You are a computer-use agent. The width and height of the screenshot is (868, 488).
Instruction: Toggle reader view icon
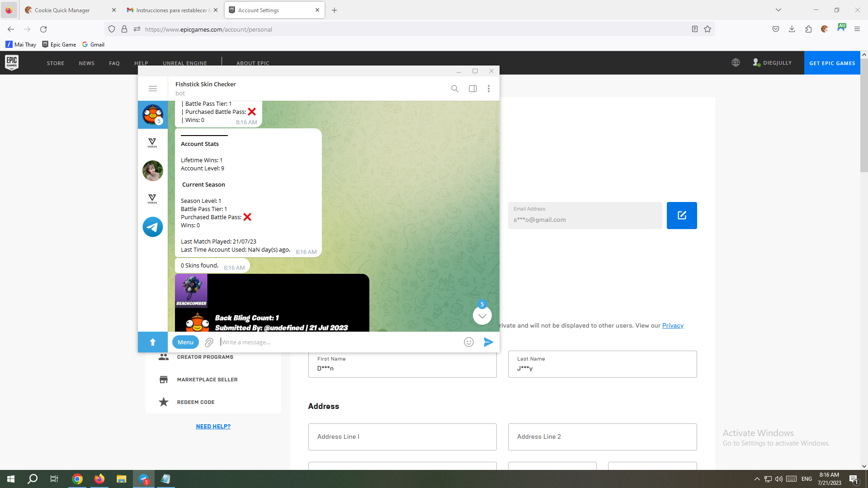coord(695,29)
